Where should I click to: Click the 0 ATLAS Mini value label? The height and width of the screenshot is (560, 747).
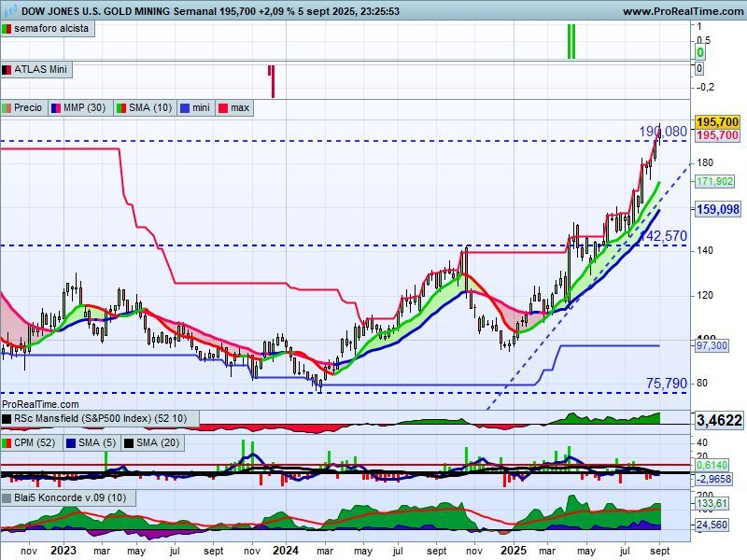pyautogui.click(x=699, y=68)
